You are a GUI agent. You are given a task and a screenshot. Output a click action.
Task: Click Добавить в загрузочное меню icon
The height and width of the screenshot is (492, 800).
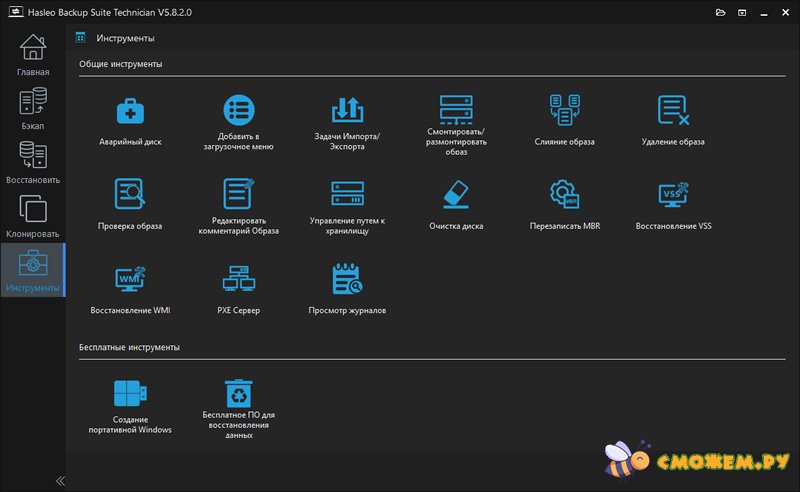[239, 110]
